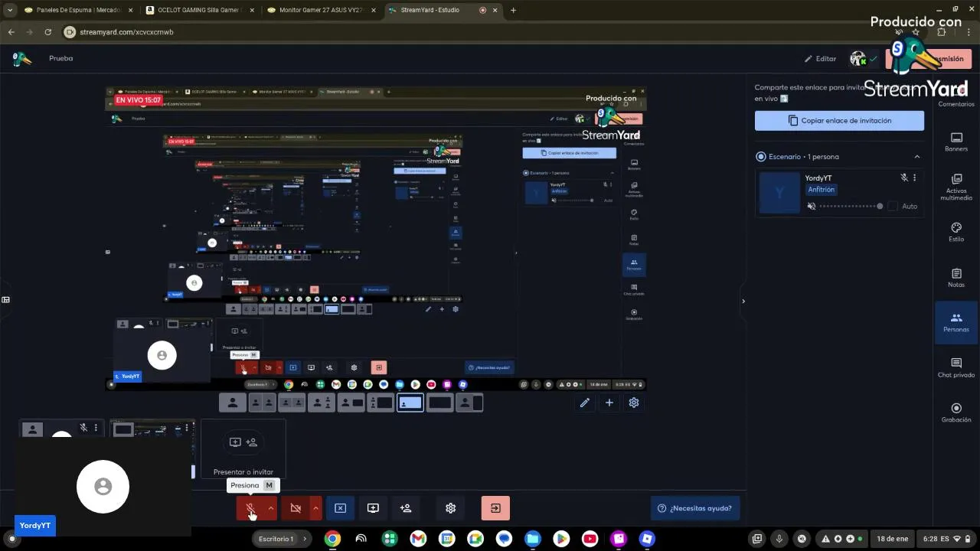This screenshot has width=980, height=551.
Task: Select the three-person group layout
Action: pos(322,403)
